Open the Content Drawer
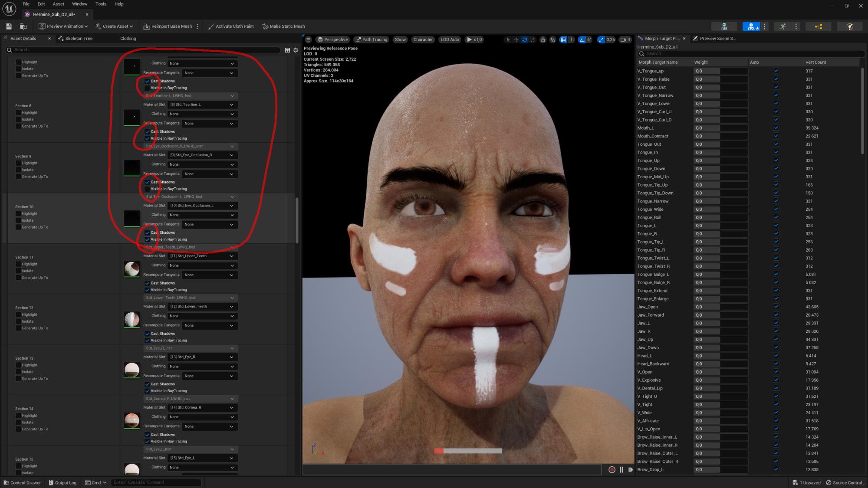This screenshot has width=868, height=488. 22,483
